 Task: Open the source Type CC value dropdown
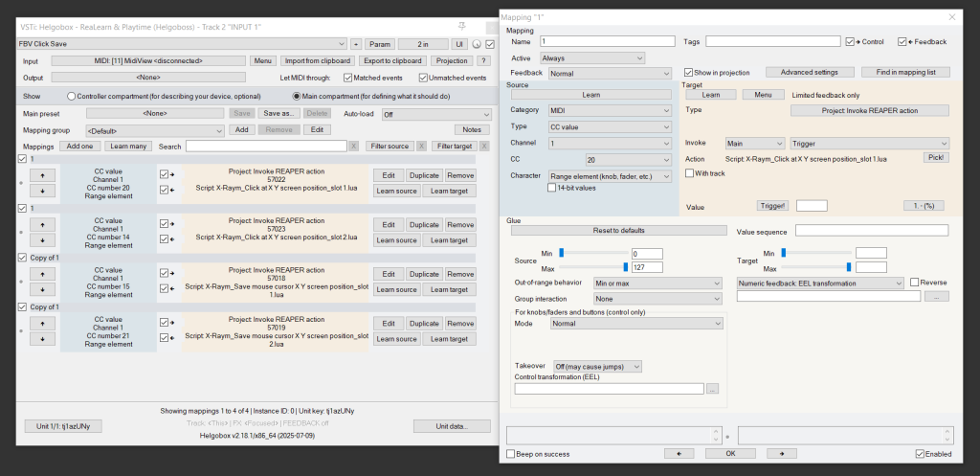pyautogui.click(x=610, y=127)
